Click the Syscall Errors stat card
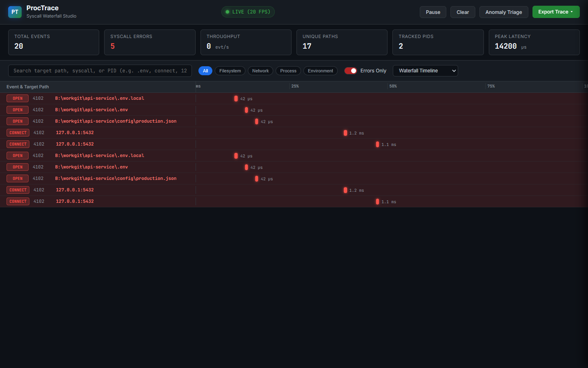This screenshot has width=588, height=368. [150, 42]
